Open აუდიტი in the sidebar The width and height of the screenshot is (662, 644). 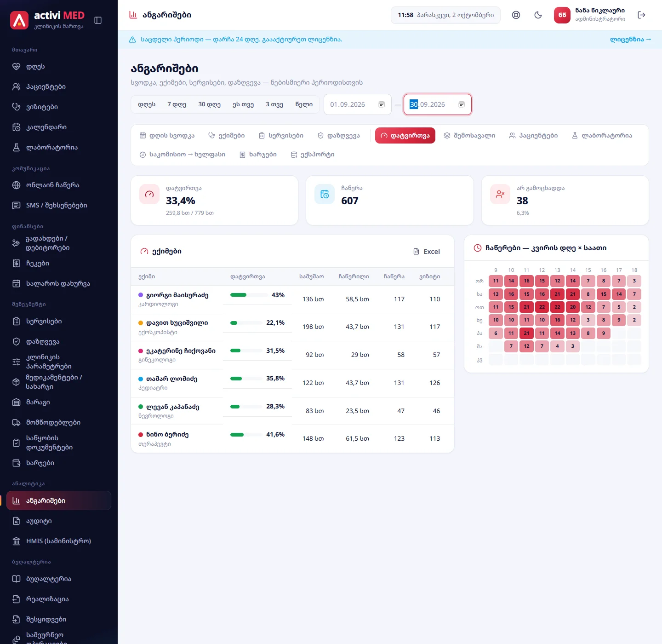pos(59,521)
